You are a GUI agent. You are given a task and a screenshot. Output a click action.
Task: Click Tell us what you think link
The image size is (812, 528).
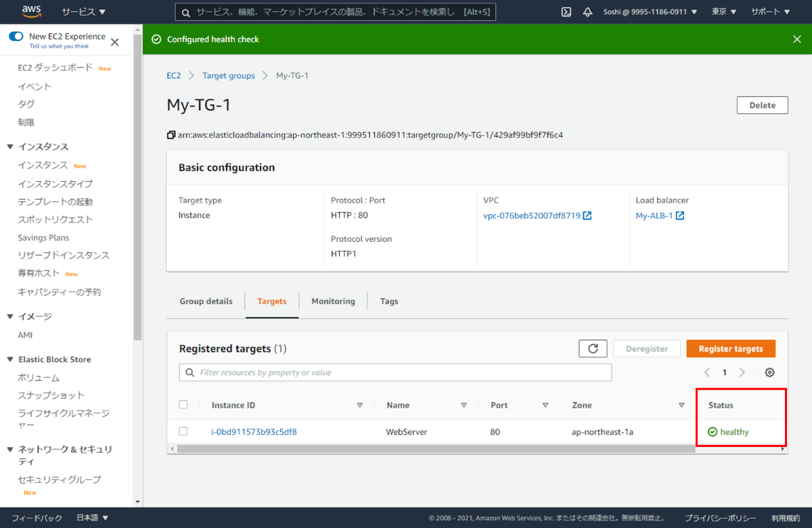click(x=59, y=47)
